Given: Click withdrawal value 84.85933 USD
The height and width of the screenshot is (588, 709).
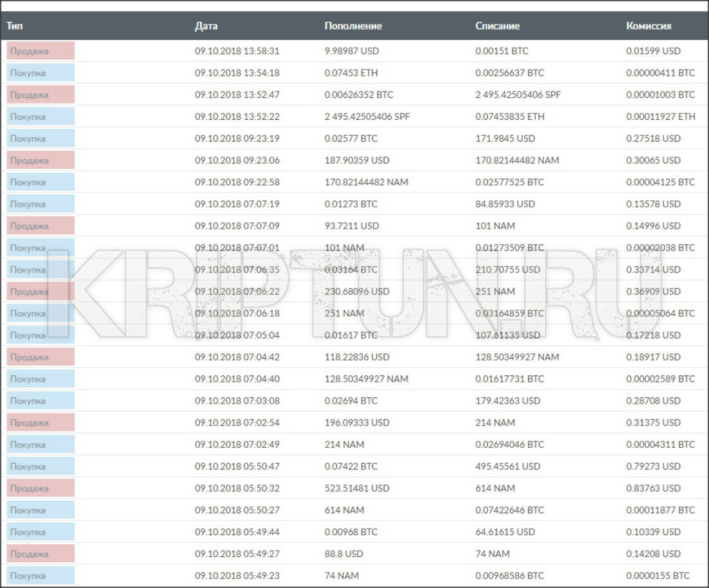Looking at the screenshot, I should pyautogui.click(x=505, y=204).
